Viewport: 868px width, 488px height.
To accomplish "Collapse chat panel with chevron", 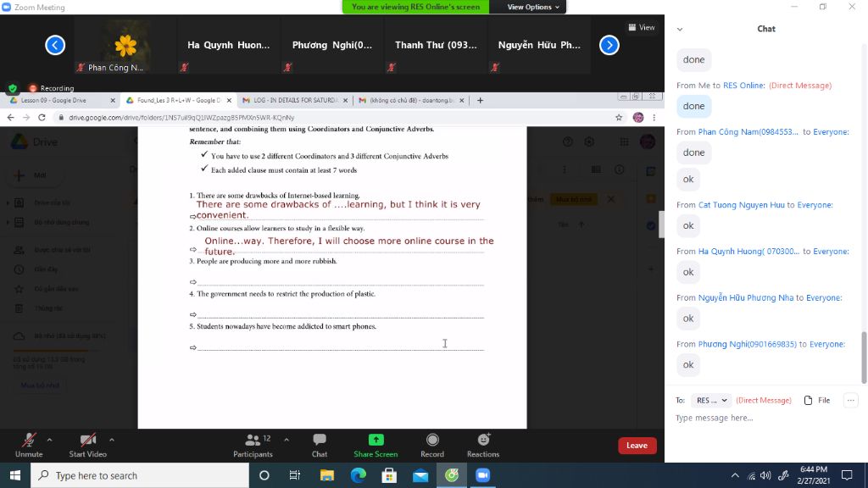I will coord(680,30).
